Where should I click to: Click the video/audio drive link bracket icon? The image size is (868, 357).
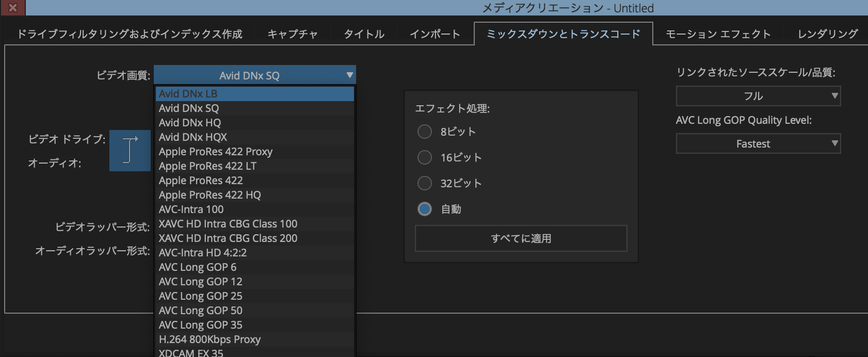tap(130, 151)
